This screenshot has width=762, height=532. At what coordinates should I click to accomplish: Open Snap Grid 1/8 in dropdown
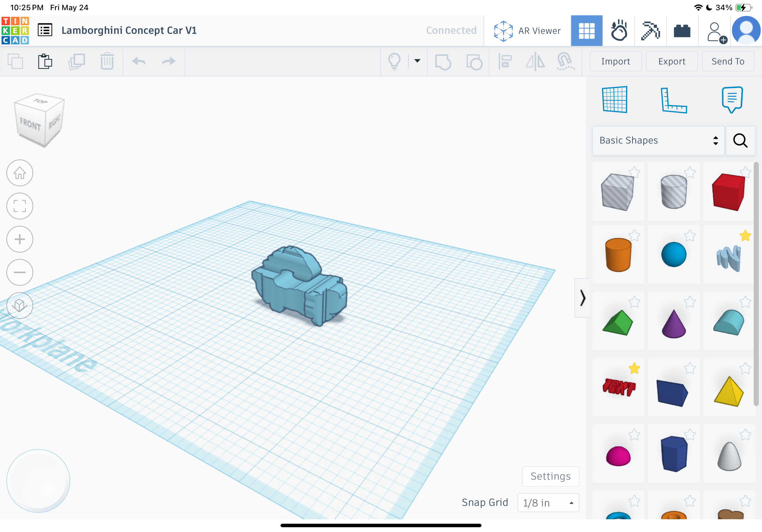pyautogui.click(x=548, y=502)
